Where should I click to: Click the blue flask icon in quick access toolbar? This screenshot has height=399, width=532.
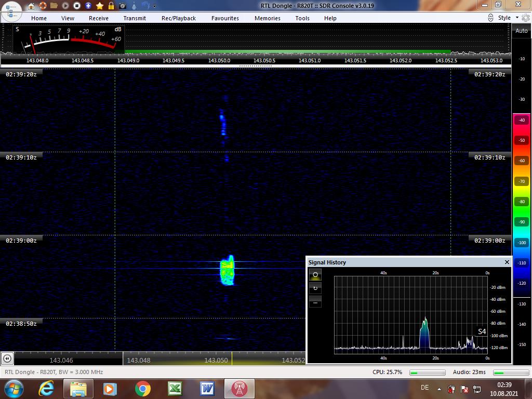(x=134, y=6)
